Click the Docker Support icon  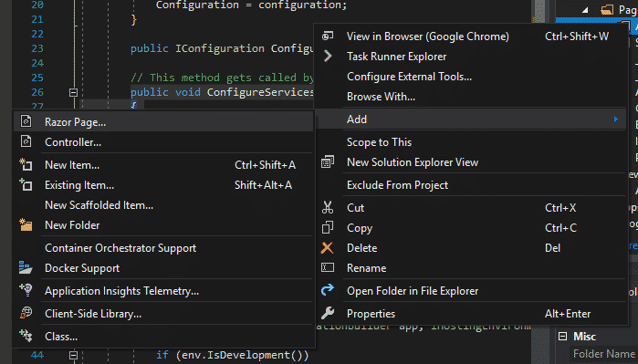[26, 267]
